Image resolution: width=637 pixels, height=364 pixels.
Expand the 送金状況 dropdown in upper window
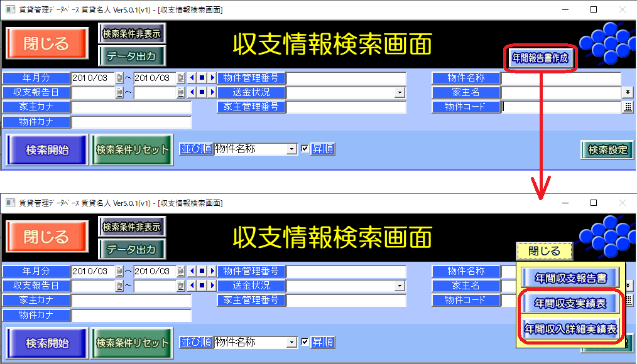pyautogui.click(x=400, y=92)
